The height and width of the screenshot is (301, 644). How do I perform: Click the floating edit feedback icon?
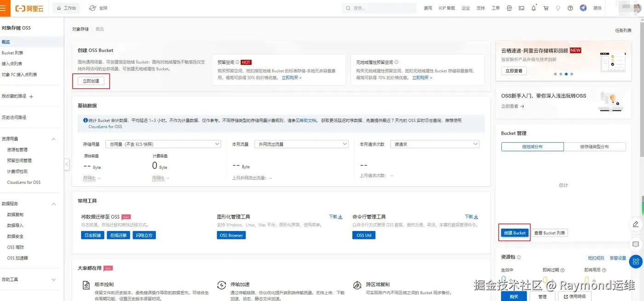pyautogui.click(x=636, y=224)
